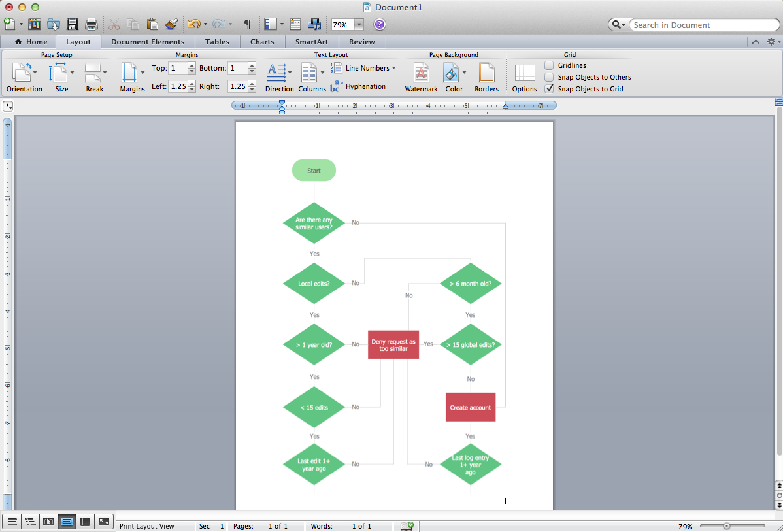Expand the Line Numbers dropdown

(393, 68)
